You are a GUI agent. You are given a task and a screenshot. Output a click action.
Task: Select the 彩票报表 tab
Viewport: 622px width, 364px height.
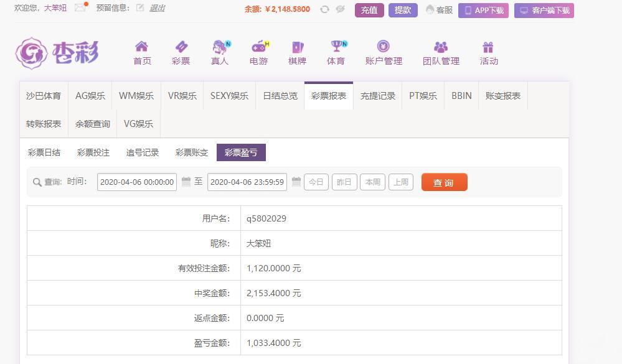(329, 96)
